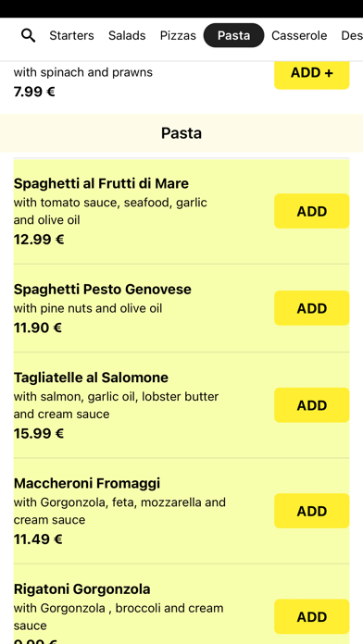363x644 pixels.
Task: Add the spinach and prawns dish
Action: click(312, 73)
